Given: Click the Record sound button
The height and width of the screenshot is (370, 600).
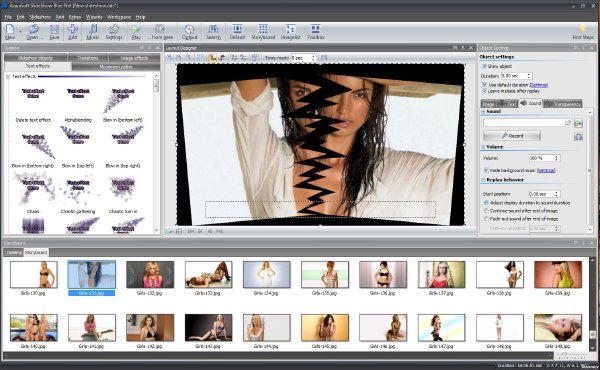Looking at the screenshot, I should pyautogui.click(x=512, y=136).
